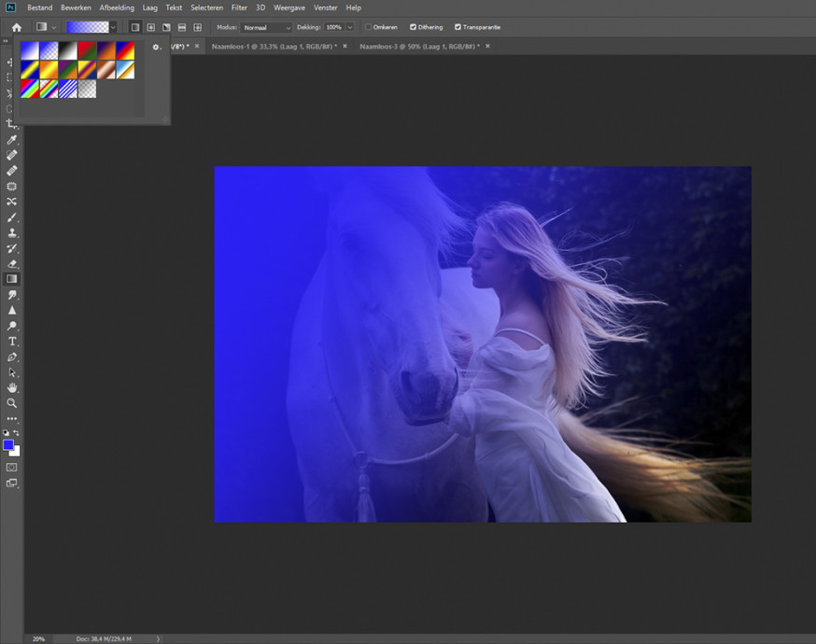Pick transparent rainbow gradient preset
The width and height of the screenshot is (816, 644).
(x=49, y=89)
